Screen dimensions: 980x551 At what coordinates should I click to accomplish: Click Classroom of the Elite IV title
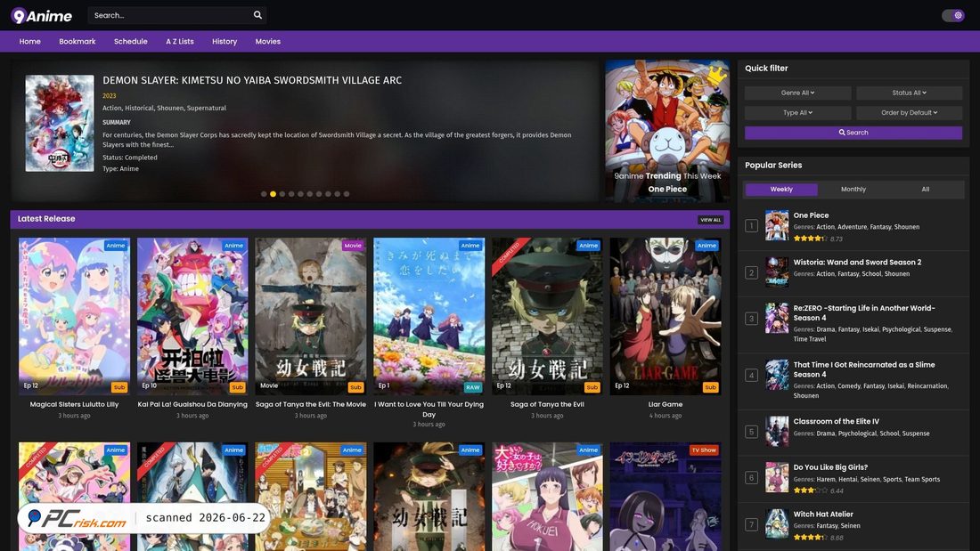pos(837,421)
